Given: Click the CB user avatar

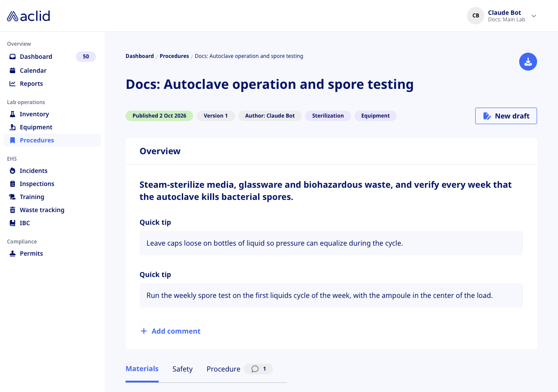Looking at the screenshot, I should (x=476, y=16).
